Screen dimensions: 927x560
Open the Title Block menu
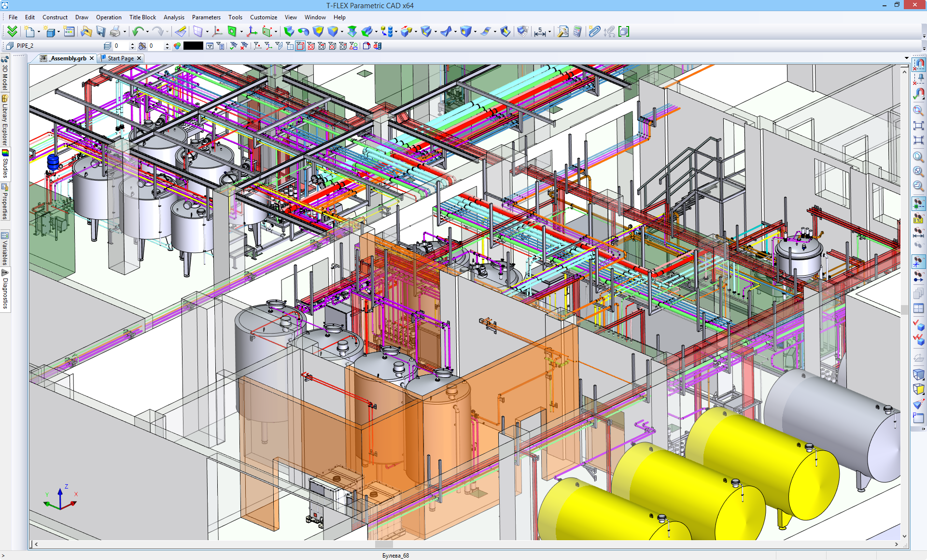pyautogui.click(x=142, y=17)
